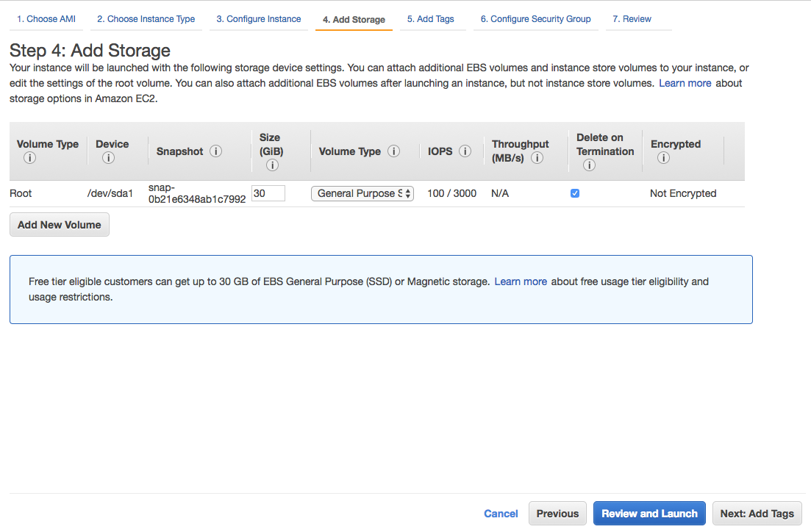Open Size (GiB) info icon

(272, 165)
